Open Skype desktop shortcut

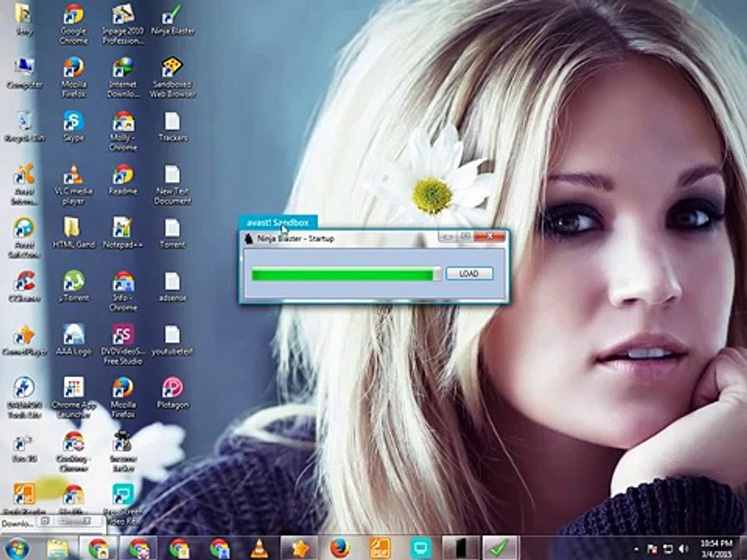(x=74, y=126)
